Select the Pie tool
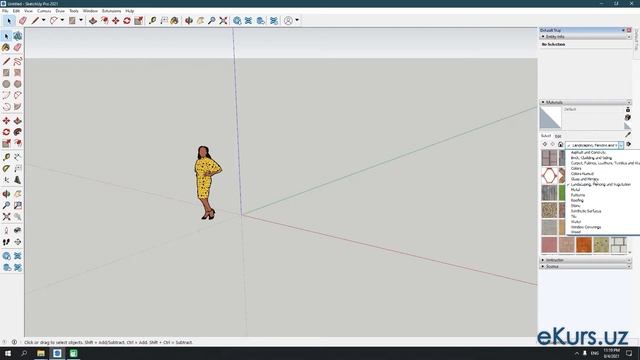 [x=18, y=107]
